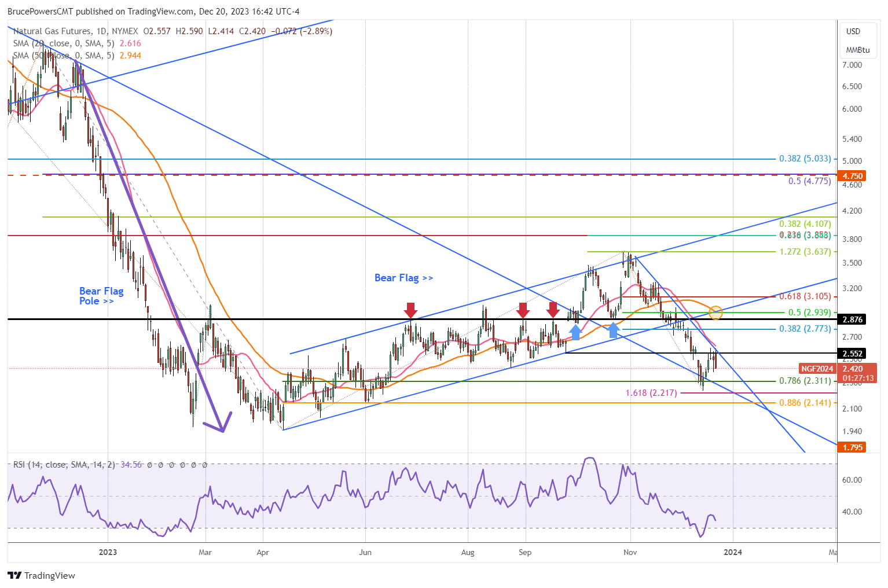Click the 2024 time axis label
The height and width of the screenshot is (588, 888).
[733, 552]
